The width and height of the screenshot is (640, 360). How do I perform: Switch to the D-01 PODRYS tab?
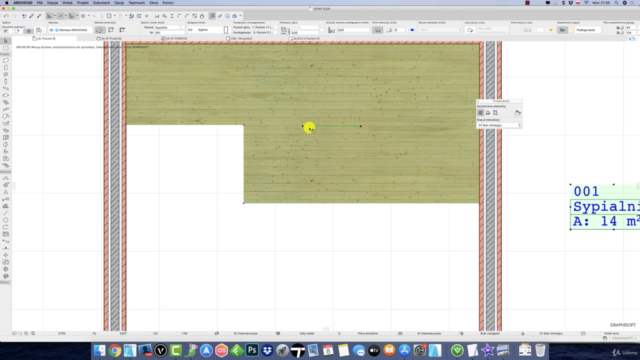coord(174,38)
